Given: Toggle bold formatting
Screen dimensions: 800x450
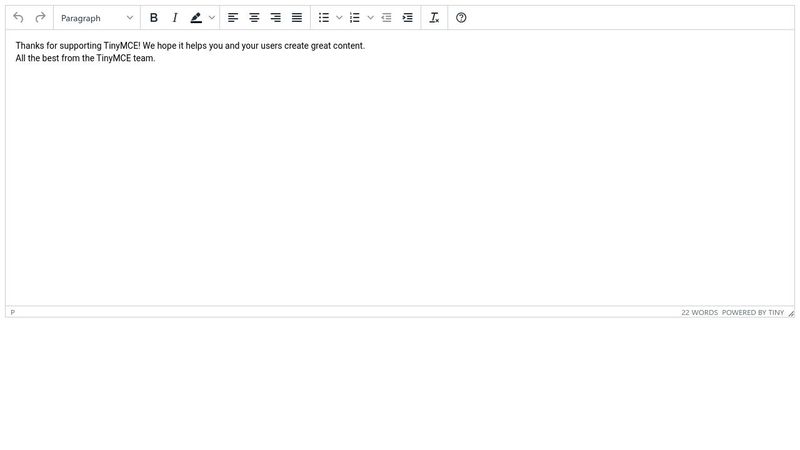Looking at the screenshot, I should [x=154, y=18].
